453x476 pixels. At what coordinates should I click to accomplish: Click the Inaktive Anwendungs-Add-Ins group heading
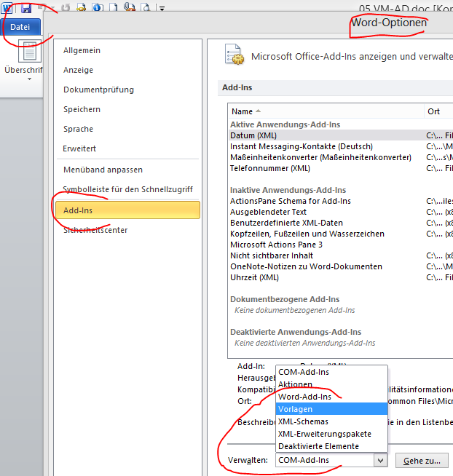288,190
